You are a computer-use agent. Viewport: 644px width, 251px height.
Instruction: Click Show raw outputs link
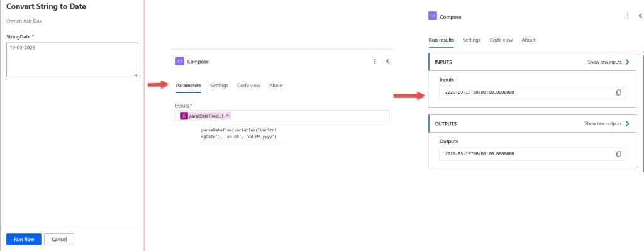(x=603, y=124)
